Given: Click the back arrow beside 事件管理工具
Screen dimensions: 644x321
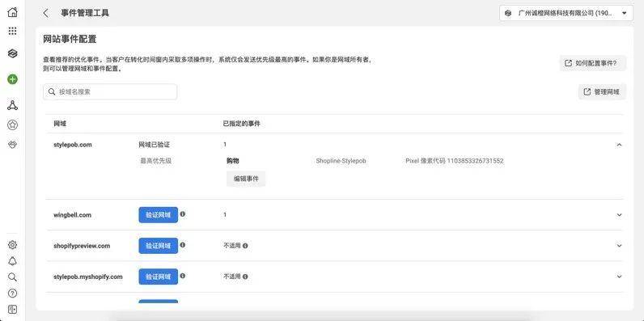Looking at the screenshot, I should 45,13.
